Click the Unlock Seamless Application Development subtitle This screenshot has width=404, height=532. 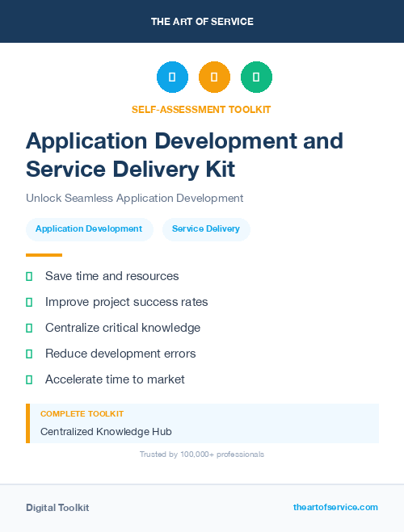pyautogui.click(x=134, y=198)
